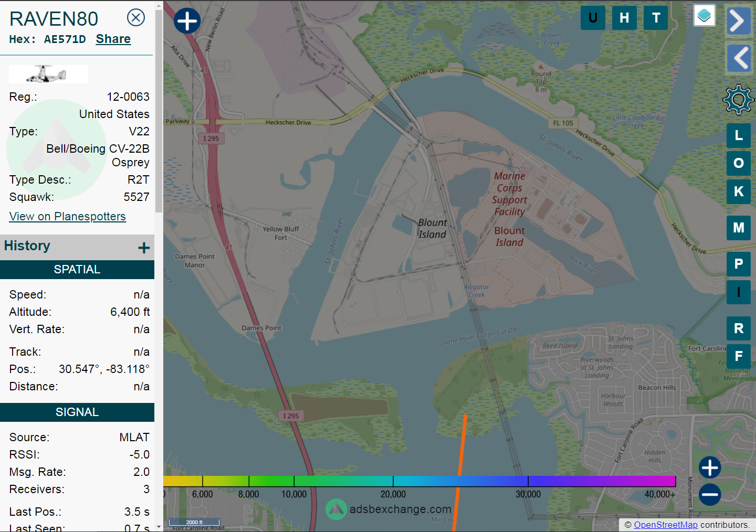
Task: Click the blue plus button at map top-left
Action: (187, 21)
